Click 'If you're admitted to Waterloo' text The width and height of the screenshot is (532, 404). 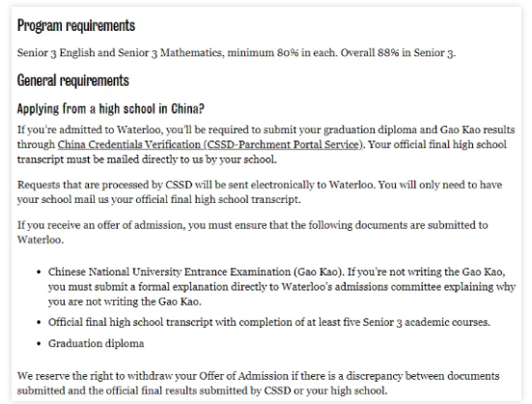coord(90,130)
